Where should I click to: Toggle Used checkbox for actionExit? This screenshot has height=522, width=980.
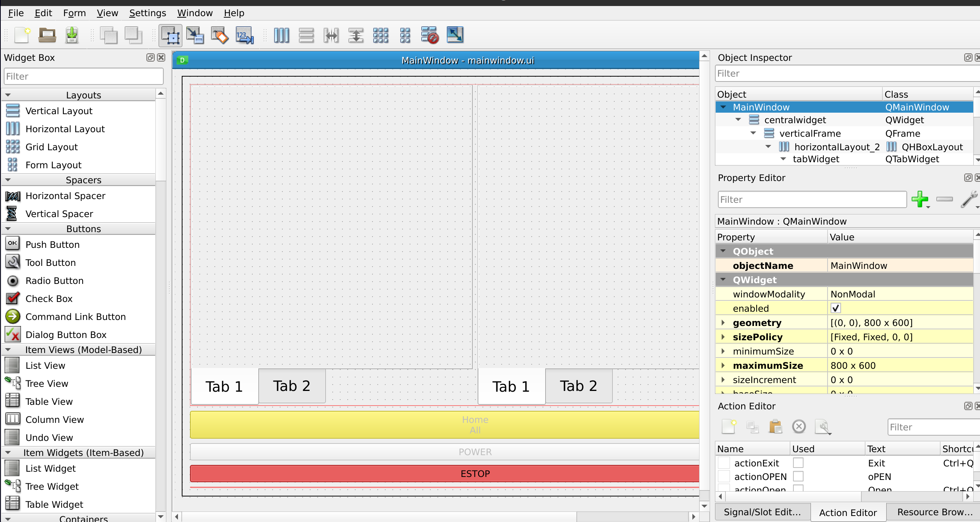[x=798, y=463]
